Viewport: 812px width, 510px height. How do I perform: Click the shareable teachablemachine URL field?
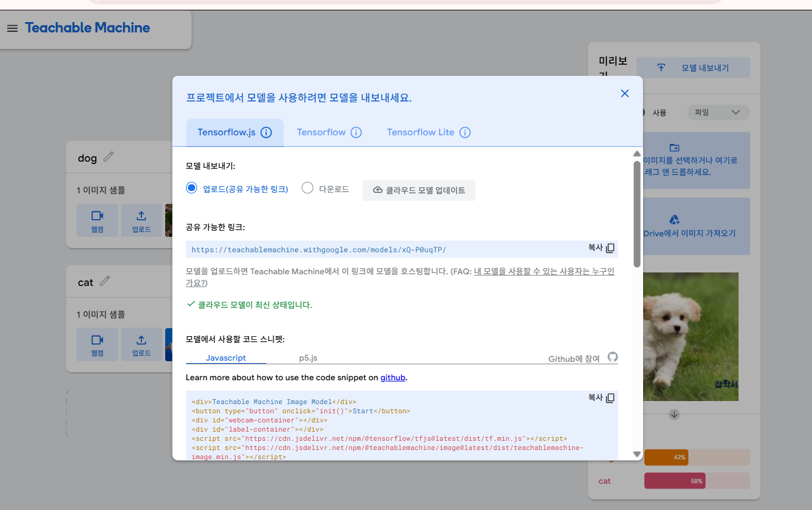[x=402, y=249]
